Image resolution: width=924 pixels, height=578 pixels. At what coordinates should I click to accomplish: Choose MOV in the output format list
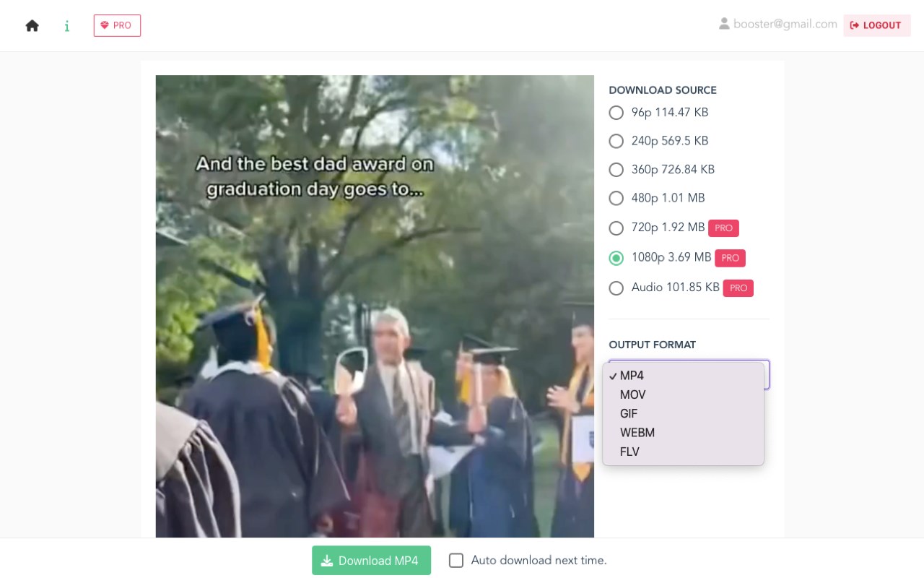tap(683, 394)
